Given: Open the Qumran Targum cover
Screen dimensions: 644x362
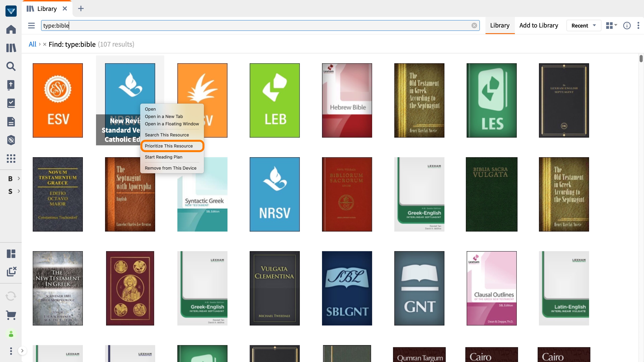Looking at the screenshot, I should 419,354.
